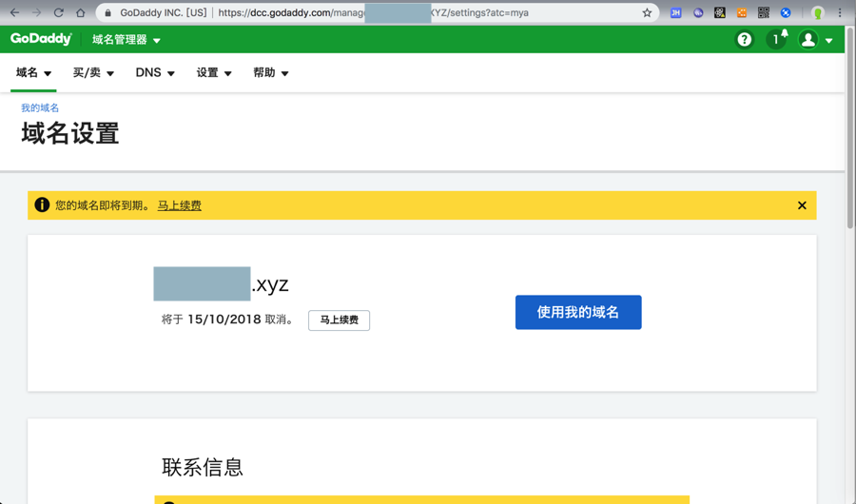Click the 马上续费 button beside expiry date
The height and width of the screenshot is (504, 856).
[x=339, y=320]
